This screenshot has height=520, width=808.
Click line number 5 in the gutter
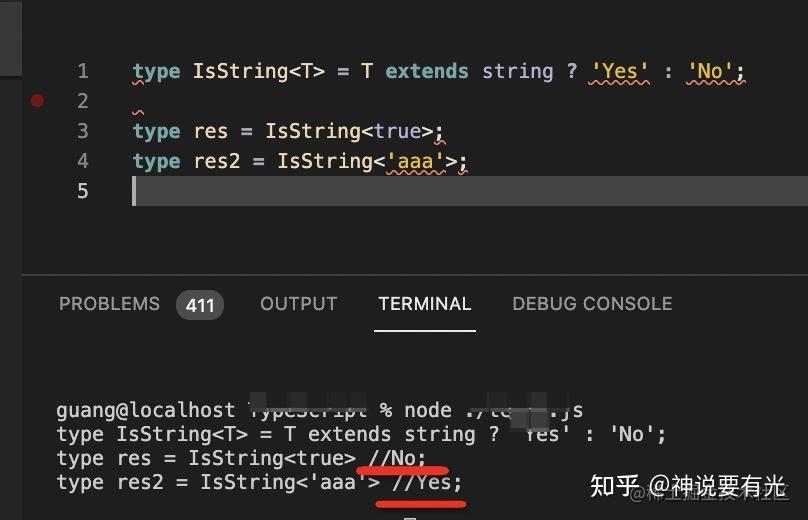click(x=83, y=191)
